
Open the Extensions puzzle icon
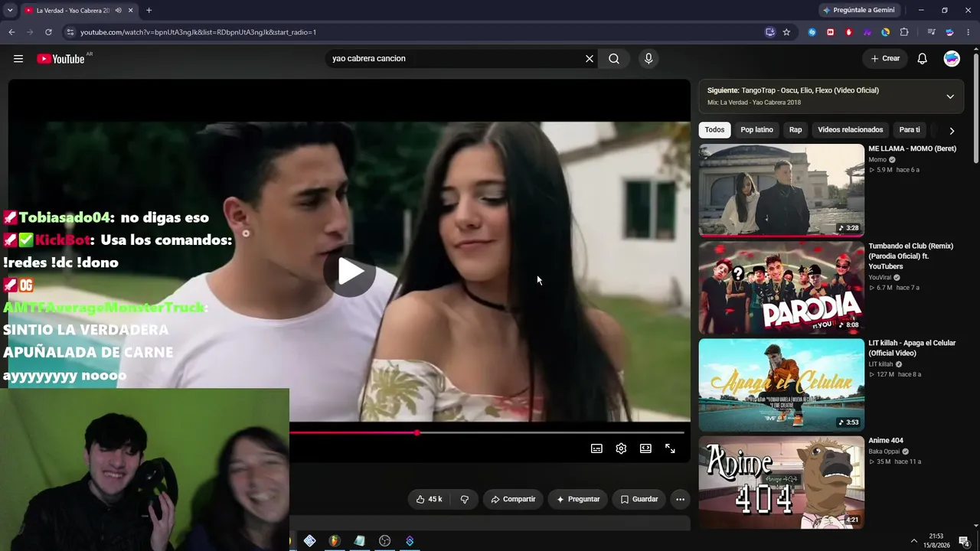click(x=903, y=32)
